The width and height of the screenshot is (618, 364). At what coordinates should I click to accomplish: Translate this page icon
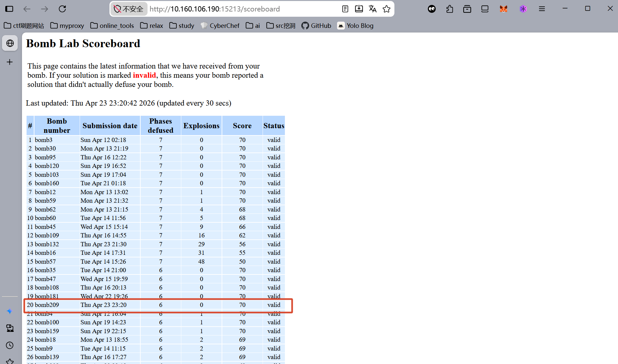click(x=373, y=9)
